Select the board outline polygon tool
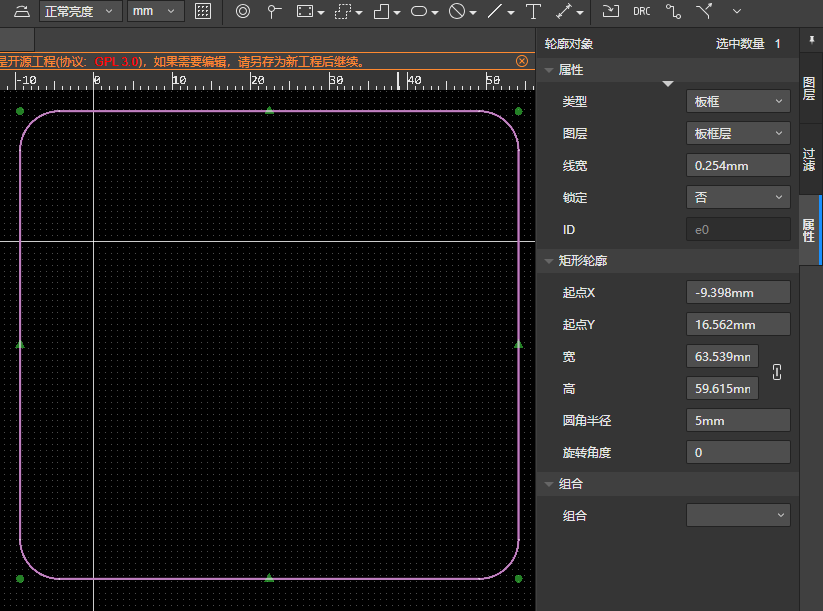This screenshot has width=823, height=611. 381,11
